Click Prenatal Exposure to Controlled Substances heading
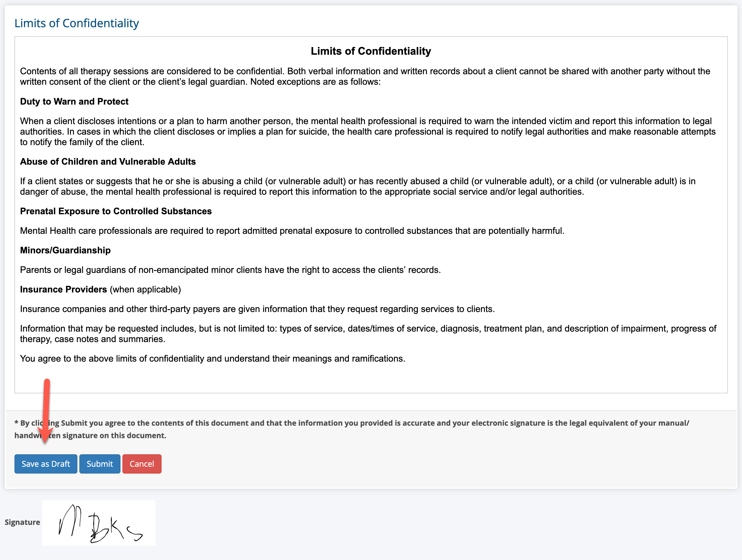This screenshot has height=560, width=742. click(x=116, y=211)
